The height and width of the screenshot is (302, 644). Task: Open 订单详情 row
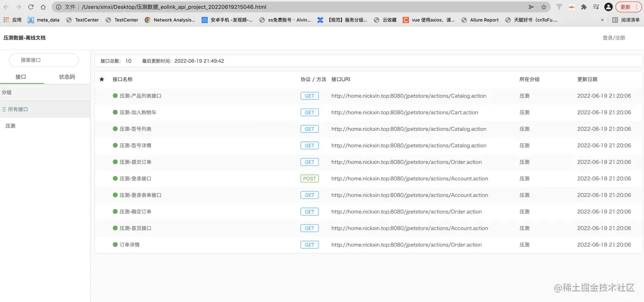coord(368,245)
